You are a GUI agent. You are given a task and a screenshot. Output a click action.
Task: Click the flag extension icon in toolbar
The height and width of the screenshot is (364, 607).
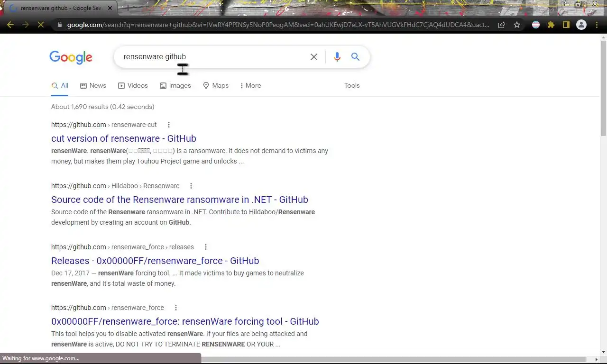[x=536, y=25]
